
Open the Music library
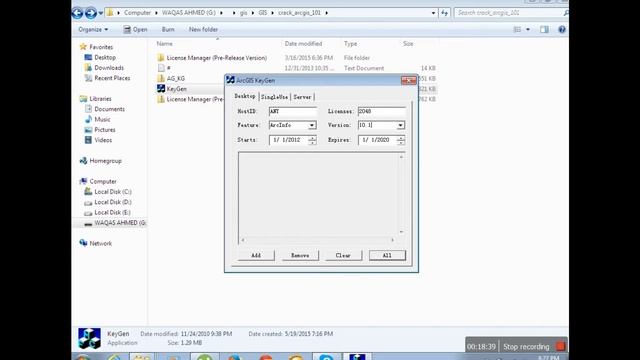102,119
